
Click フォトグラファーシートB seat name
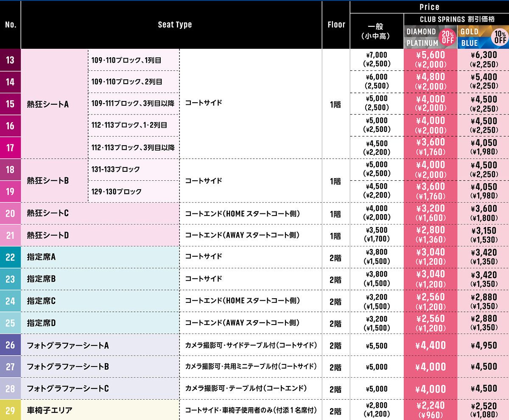click(68, 367)
